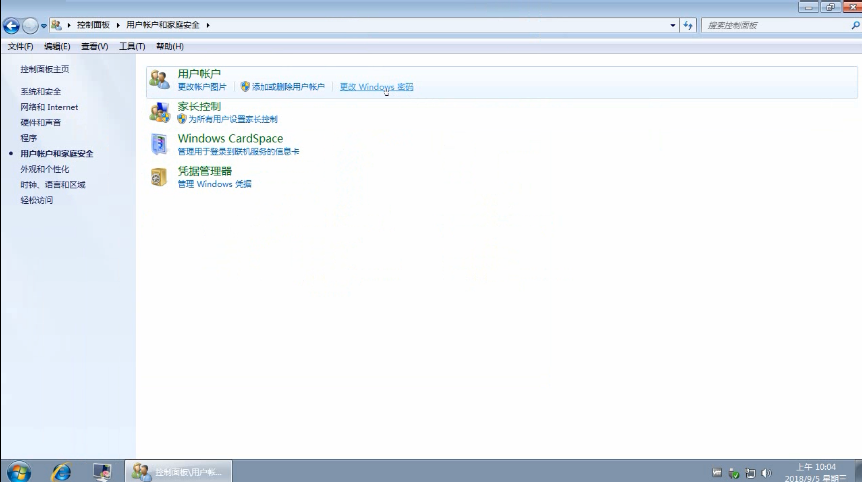
Task: Expand arrow before 控制面板 breadcrumb
Action: tap(69, 25)
